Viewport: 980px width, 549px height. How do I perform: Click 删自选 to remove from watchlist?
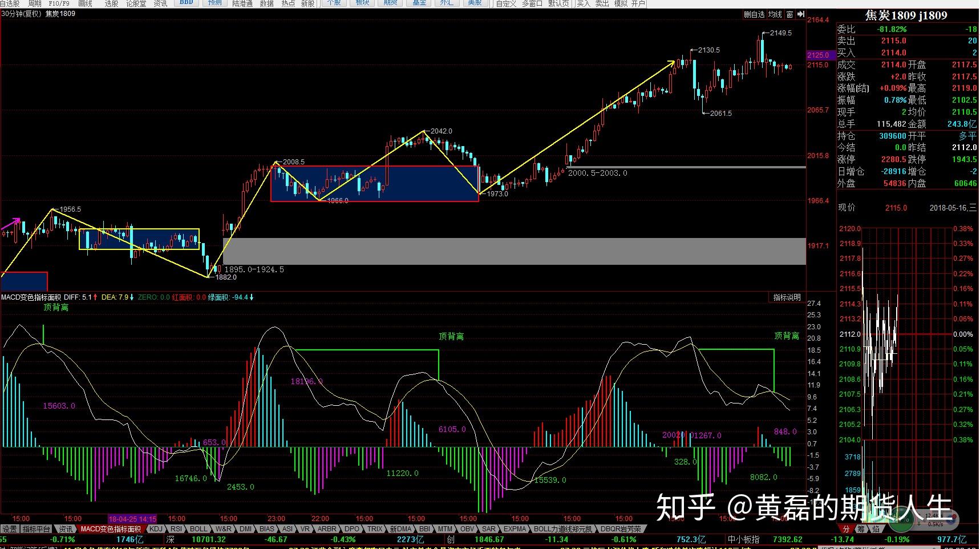point(754,14)
